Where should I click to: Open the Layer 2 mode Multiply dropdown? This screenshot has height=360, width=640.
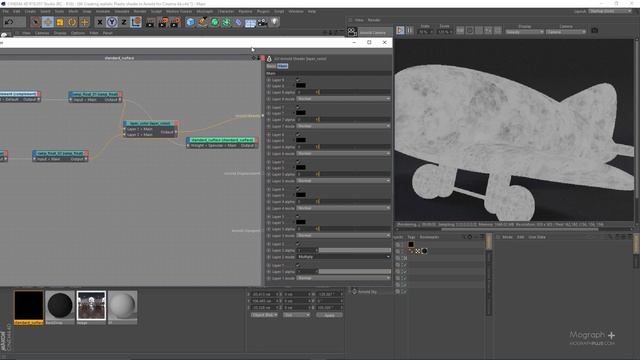tap(343, 257)
